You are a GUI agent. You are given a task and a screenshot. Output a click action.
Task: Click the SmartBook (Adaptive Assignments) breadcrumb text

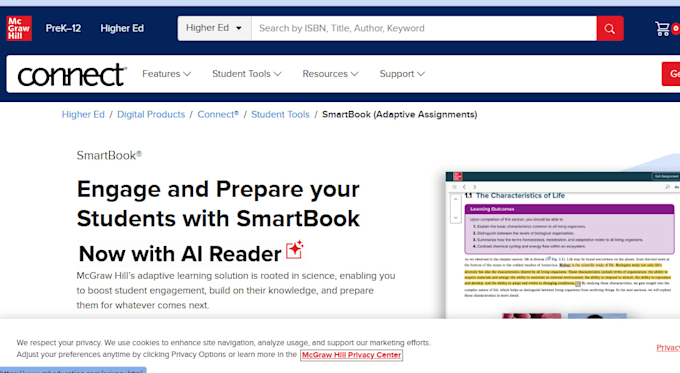399,115
